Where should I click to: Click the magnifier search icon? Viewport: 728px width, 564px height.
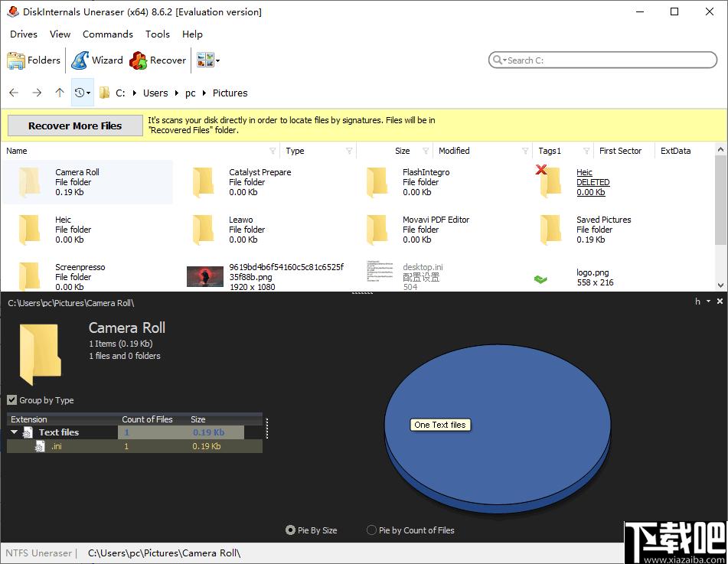498,60
